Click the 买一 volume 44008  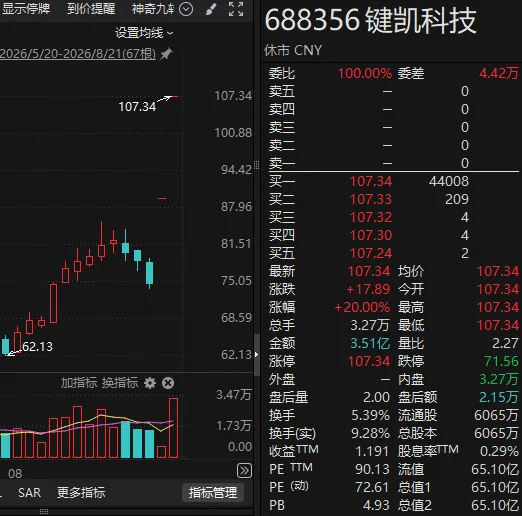click(x=449, y=181)
